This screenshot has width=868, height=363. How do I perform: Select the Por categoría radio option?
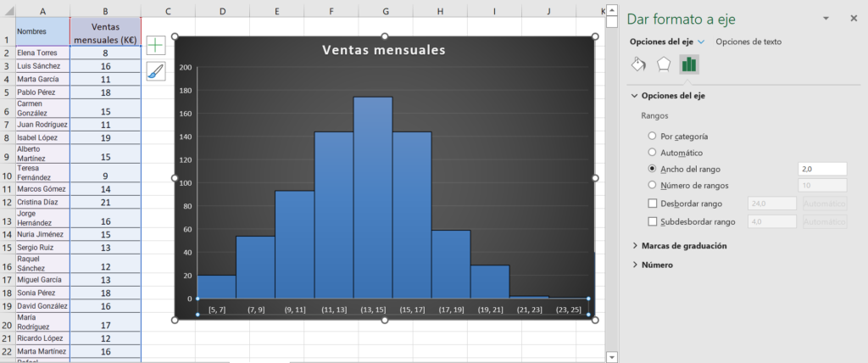[652, 136]
